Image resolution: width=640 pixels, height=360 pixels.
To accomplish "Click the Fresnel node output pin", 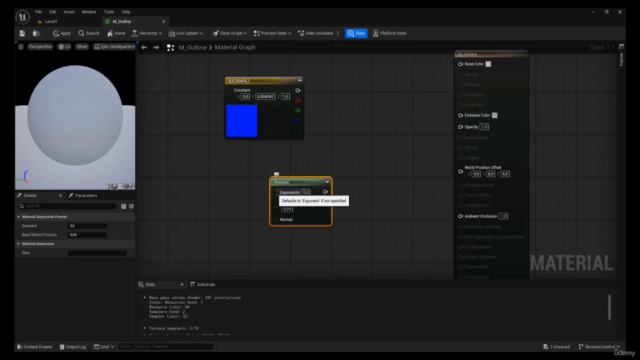I will (x=325, y=192).
